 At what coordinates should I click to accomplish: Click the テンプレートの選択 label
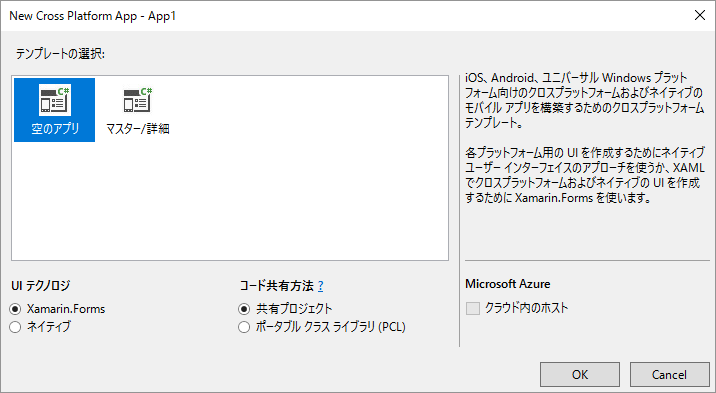(x=60, y=54)
